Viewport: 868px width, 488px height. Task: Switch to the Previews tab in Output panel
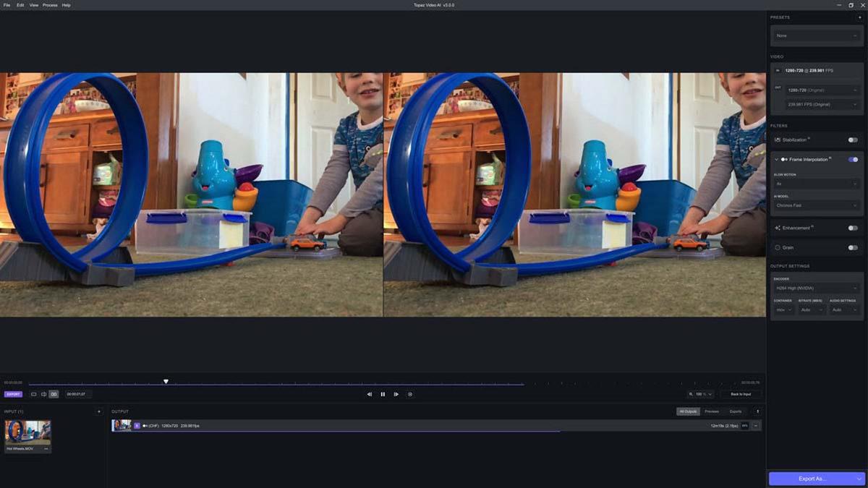point(711,411)
